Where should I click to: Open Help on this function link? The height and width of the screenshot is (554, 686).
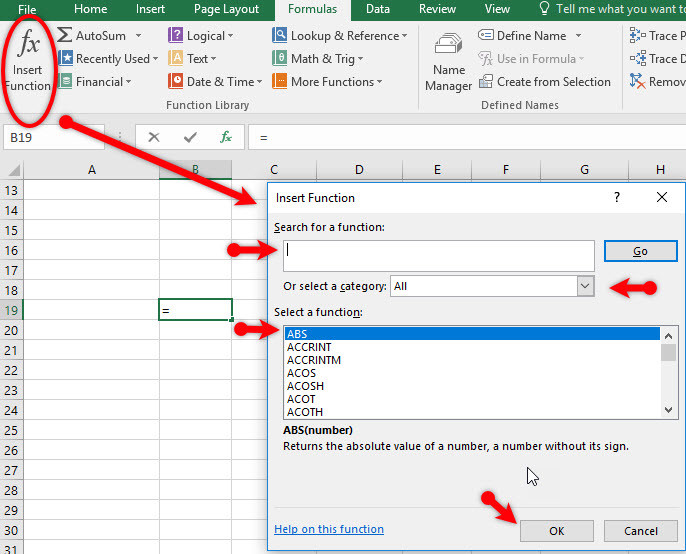pyautogui.click(x=329, y=529)
